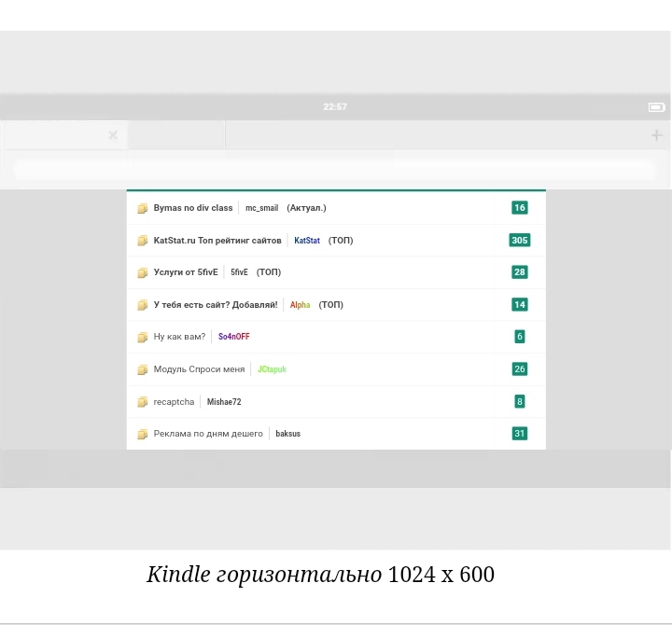Click folder icon next to KatStat.ru topic
The height and width of the screenshot is (625, 672).
(x=143, y=241)
